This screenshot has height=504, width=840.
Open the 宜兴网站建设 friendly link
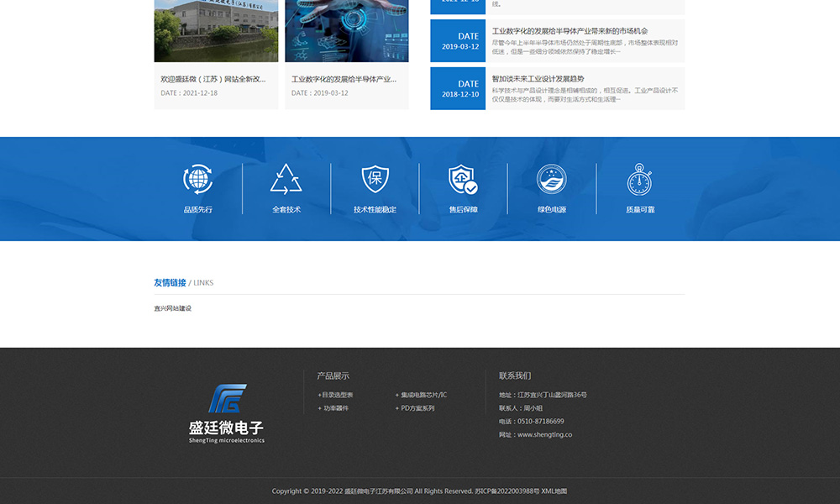[172, 308]
